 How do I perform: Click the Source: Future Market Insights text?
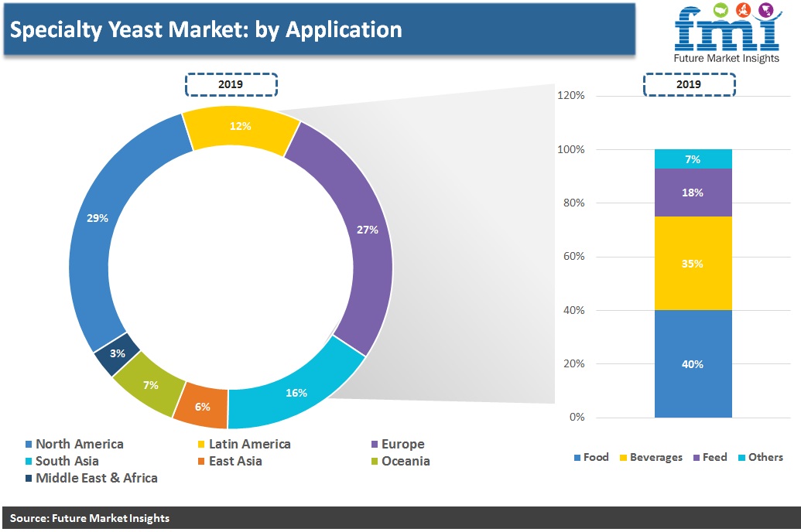click(90, 518)
